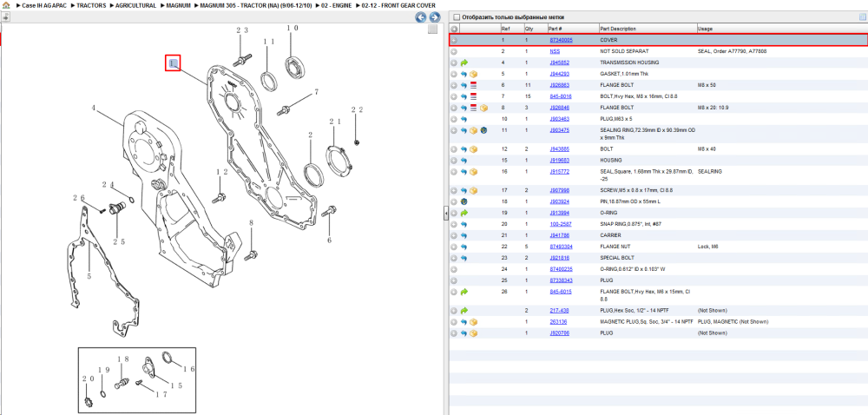Click plus icon in J903924 PIN row
The width and height of the screenshot is (868, 415).
tap(454, 201)
